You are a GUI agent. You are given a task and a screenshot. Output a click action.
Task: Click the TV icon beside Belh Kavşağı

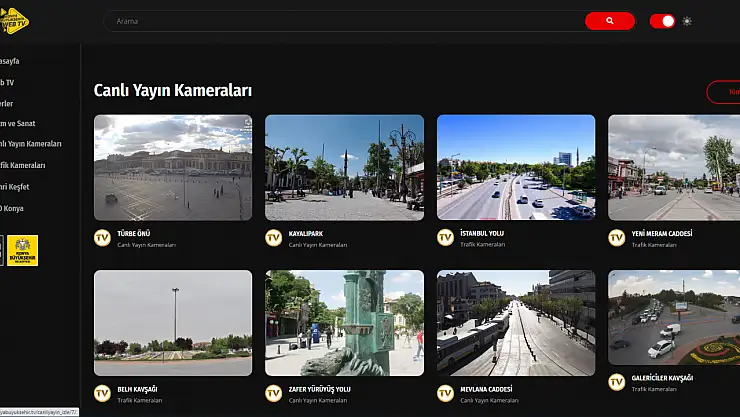pyautogui.click(x=102, y=393)
